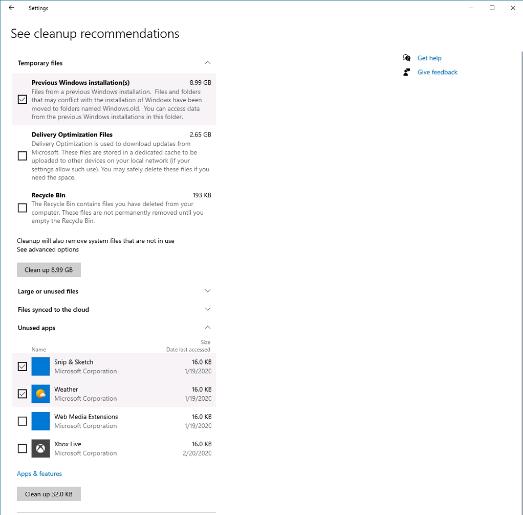
Task: Expand Files synced to the cloud section
Action: coord(207,309)
